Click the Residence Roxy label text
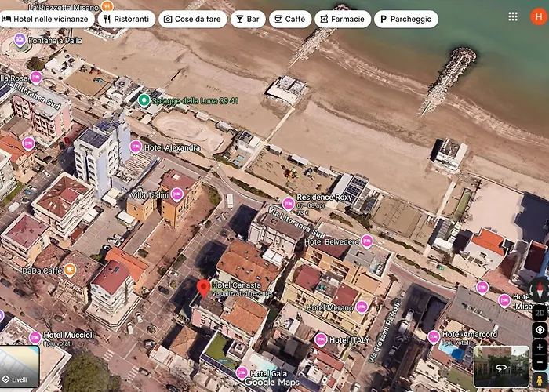Image resolution: width=549 pixels, height=392 pixels. 324,198
